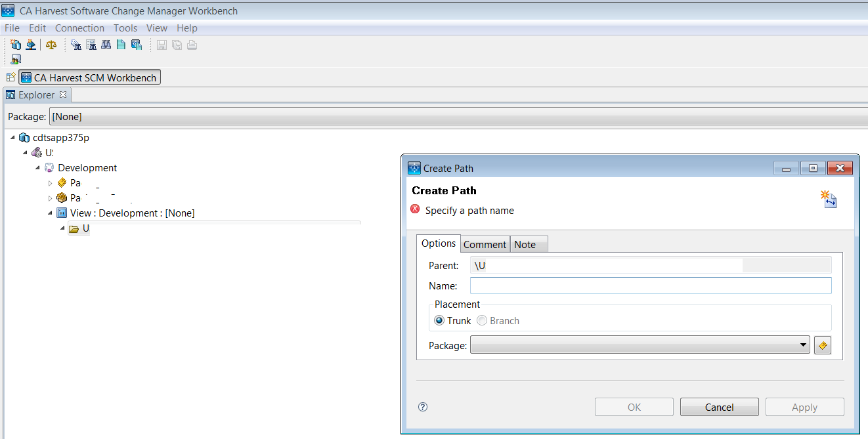The height and width of the screenshot is (439, 868).
Task: Click the Name input field
Action: point(650,285)
